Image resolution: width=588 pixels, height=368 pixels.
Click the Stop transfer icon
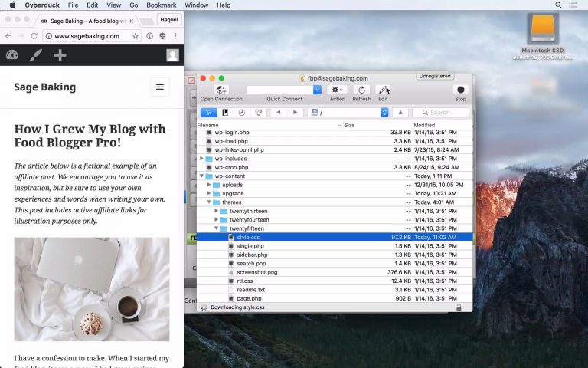tap(460, 90)
